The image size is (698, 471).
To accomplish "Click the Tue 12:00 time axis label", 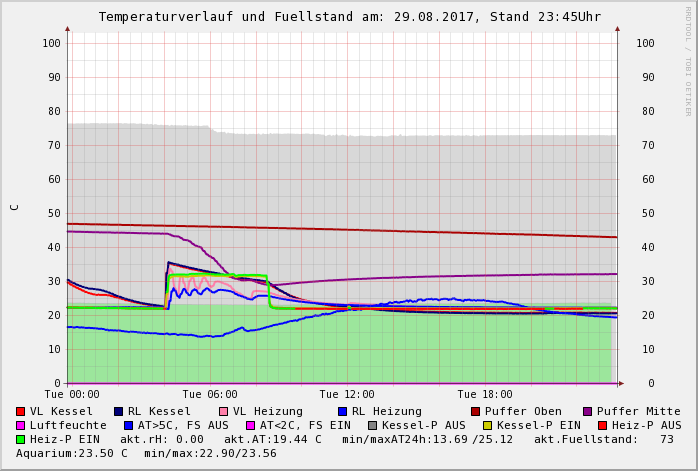I will (x=347, y=394).
